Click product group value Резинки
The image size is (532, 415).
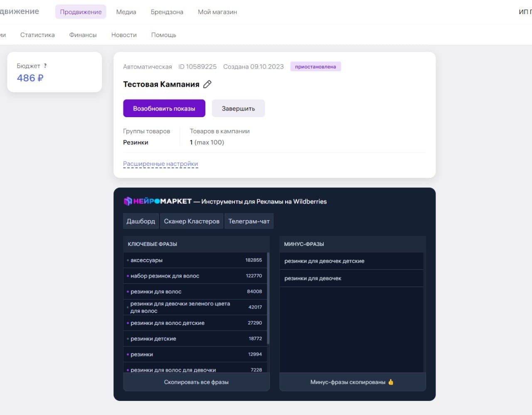pyautogui.click(x=135, y=142)
